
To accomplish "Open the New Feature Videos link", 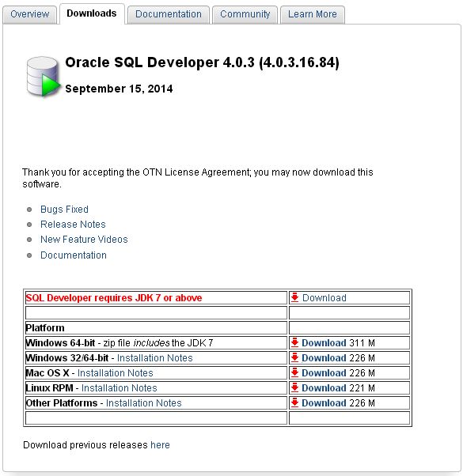I will click(84, 240).
